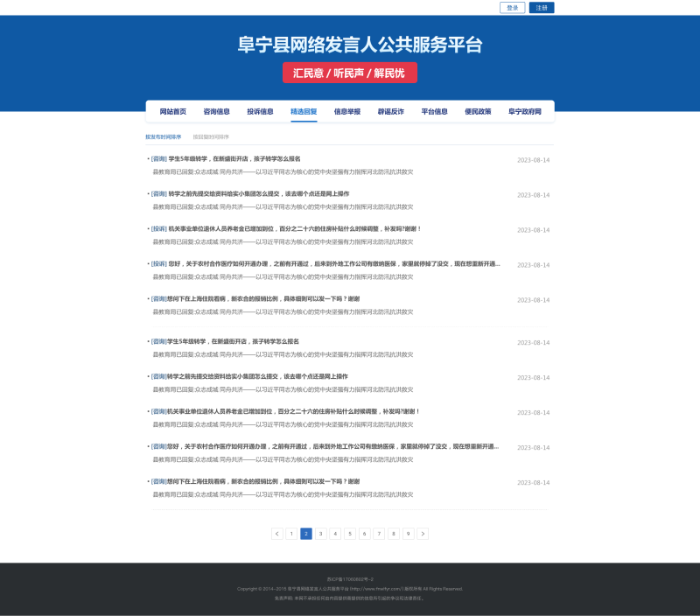Open the 投诉信息 tab
The height and width of the screenshot is (616, 700).
point(260,112)
